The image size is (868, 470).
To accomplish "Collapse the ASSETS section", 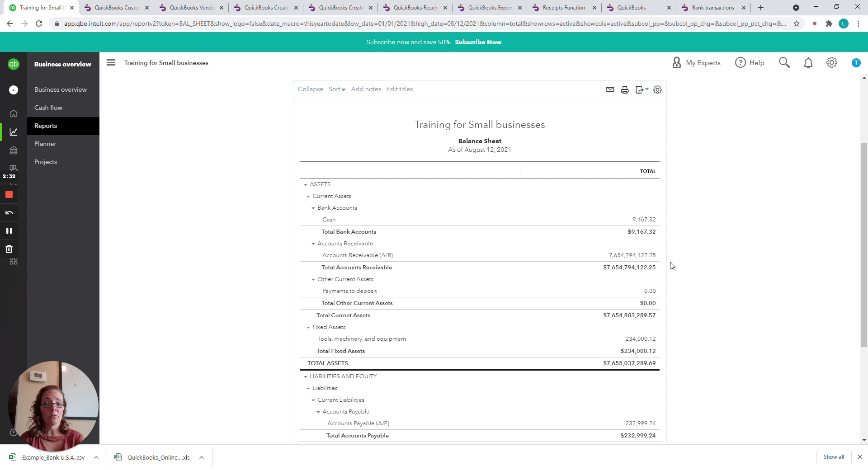I will click(x=306, y=184).
